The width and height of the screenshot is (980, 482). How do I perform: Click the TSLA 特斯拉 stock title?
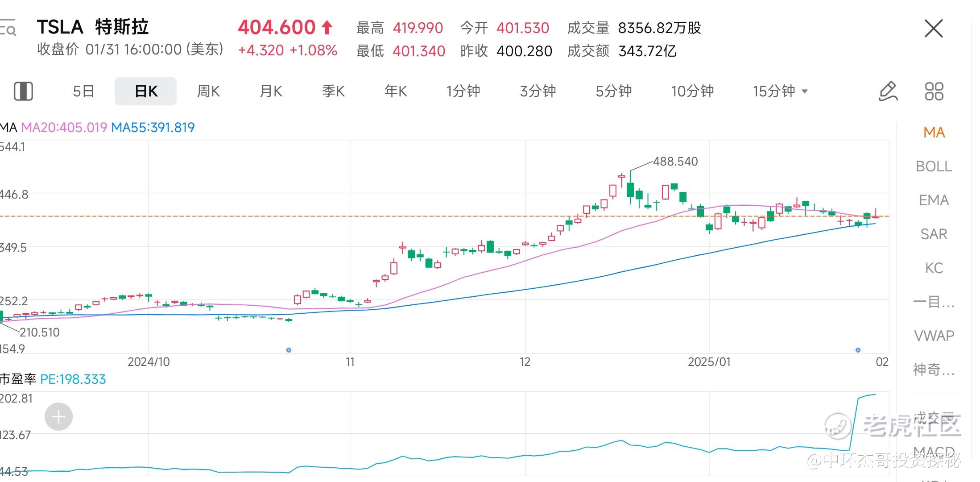click(93, 27)
